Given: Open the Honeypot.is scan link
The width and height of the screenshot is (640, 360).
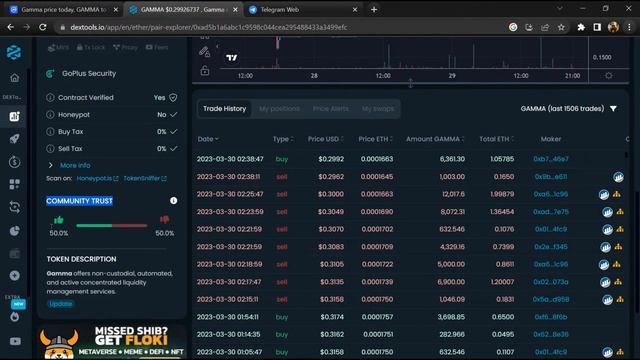Looking at the screenshot, I should (97, 178).
